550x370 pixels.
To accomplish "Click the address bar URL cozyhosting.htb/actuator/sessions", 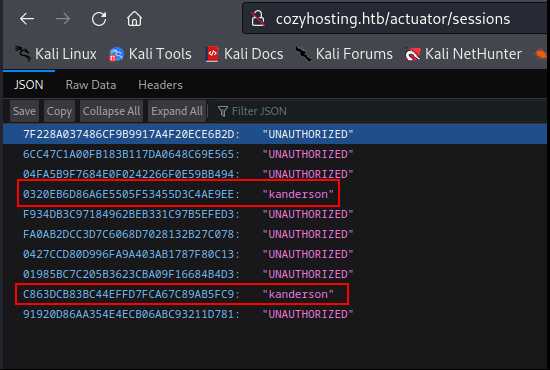I will pos(393,19).
